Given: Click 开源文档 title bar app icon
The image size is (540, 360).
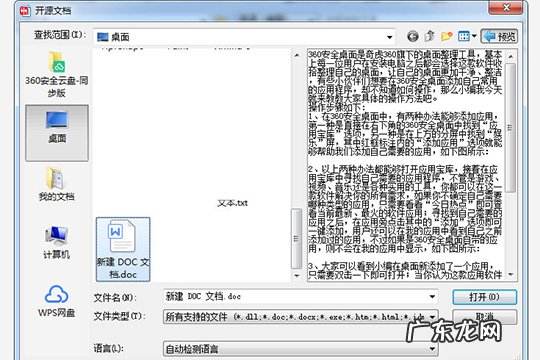Looking at the screenshot, I should 25,11.
